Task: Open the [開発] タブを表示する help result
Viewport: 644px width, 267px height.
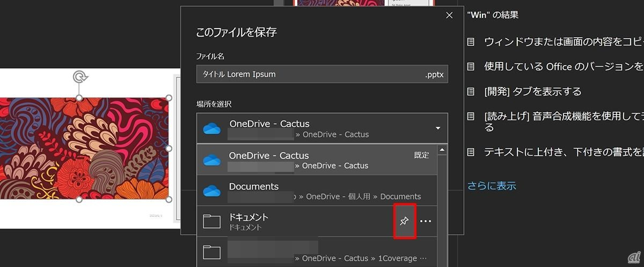Action: 532,91
